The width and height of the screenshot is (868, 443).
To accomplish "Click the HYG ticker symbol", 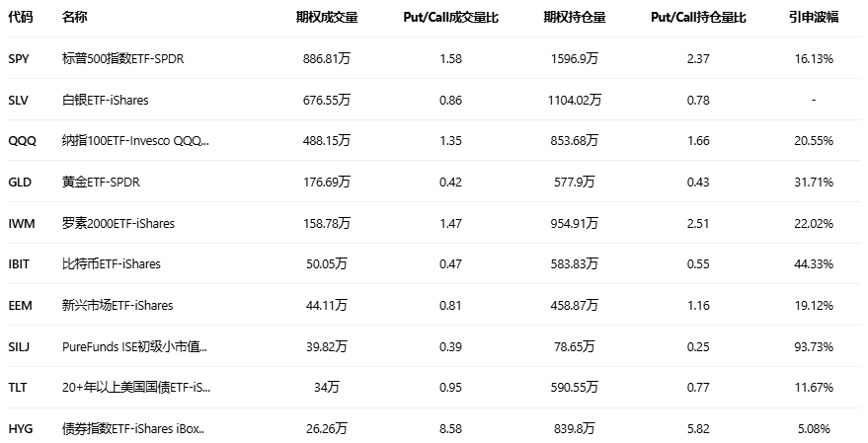I will click(x=21, y=429).
